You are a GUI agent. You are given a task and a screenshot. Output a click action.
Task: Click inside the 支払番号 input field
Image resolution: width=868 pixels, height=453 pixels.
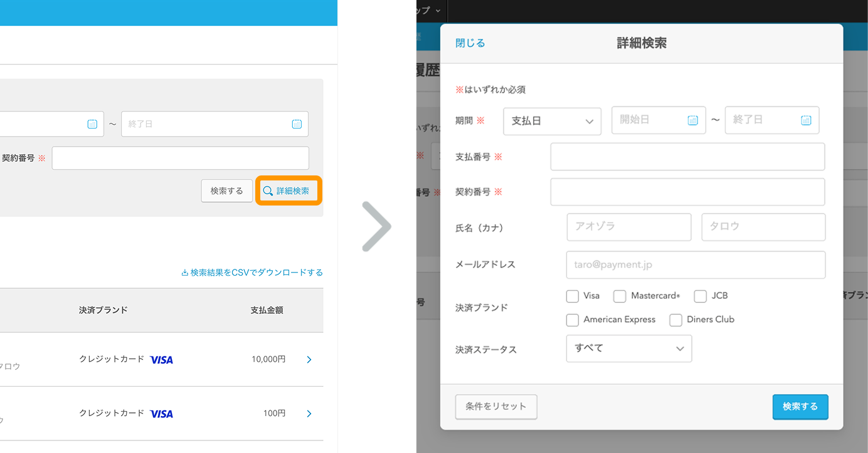point(687,156)
